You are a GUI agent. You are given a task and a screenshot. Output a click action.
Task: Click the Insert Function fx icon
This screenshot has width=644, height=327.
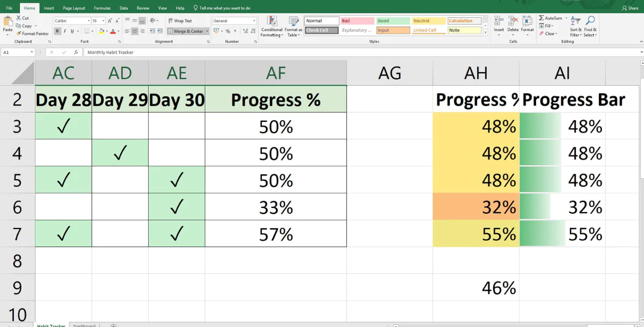pos(77,53)
